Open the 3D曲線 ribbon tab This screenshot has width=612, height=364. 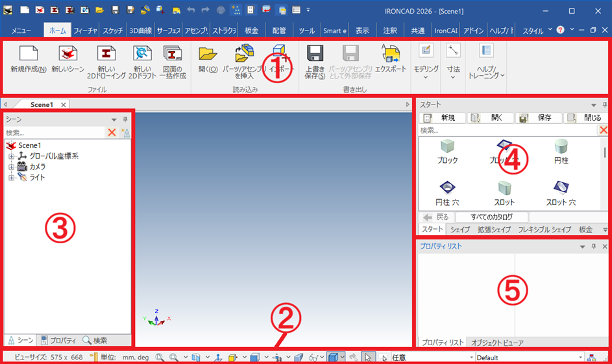(141, 30)
